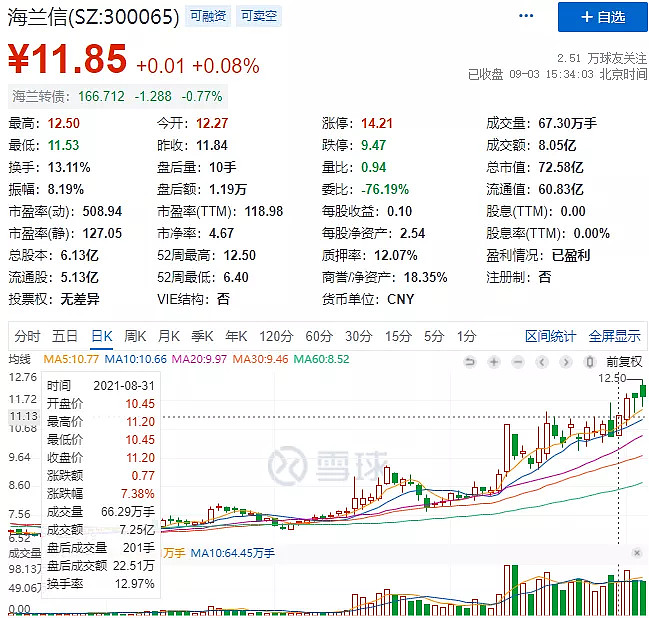This screenshot has width=649, height=618.
Task: Click the reset chart (undo arrow) icon
Action: (469, 362)
